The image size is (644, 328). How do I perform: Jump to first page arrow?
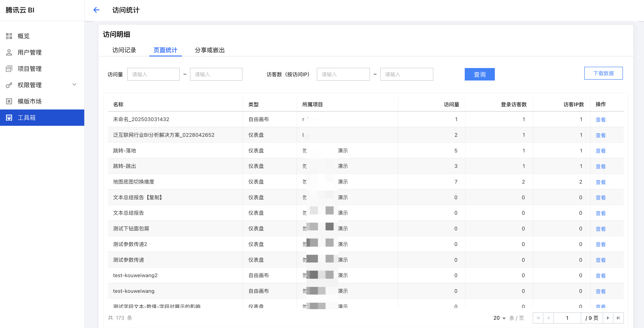(538, 318)
